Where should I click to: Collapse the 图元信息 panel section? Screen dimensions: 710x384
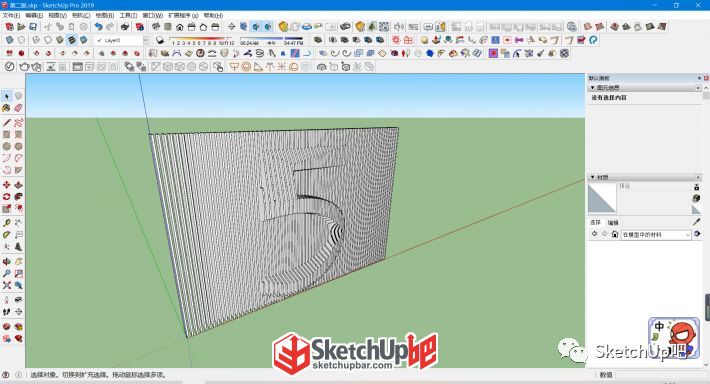[592, 87]
